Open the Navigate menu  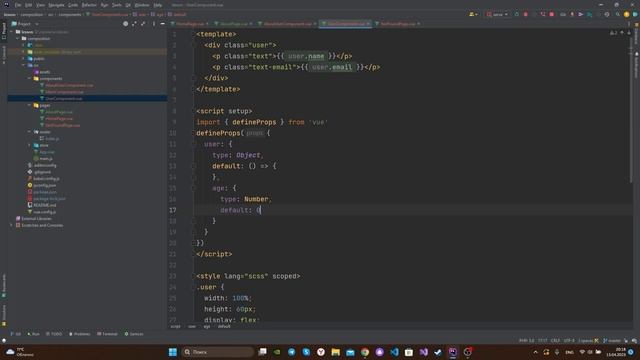[x=56, y=5]
